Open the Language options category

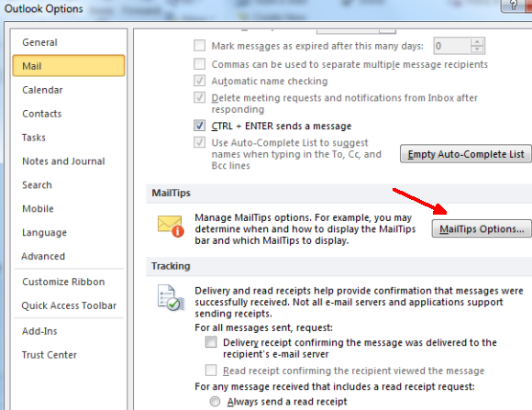coord(44,232)
